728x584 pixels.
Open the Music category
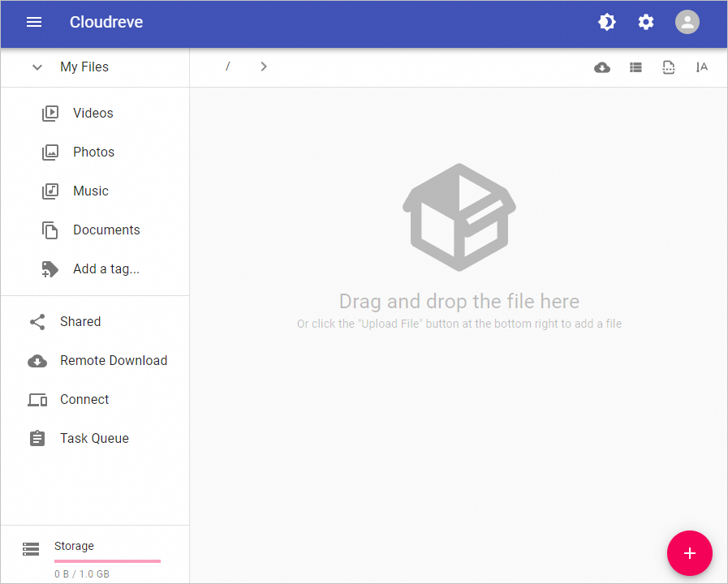coord(91,191)
